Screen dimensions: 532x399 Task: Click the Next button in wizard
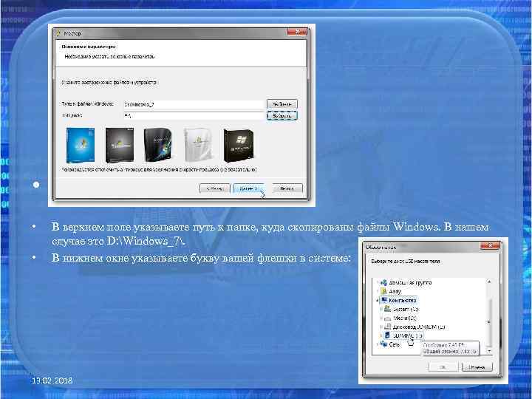249,188
